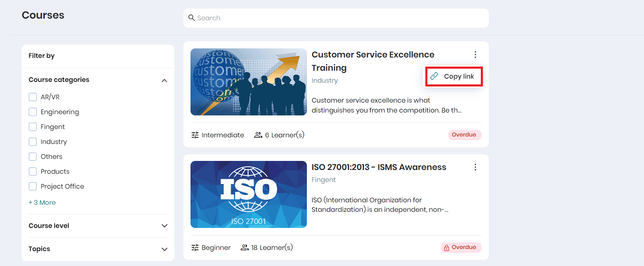Expand the Course level filter
The image size is (644, 266).
(x=164, y=226)
